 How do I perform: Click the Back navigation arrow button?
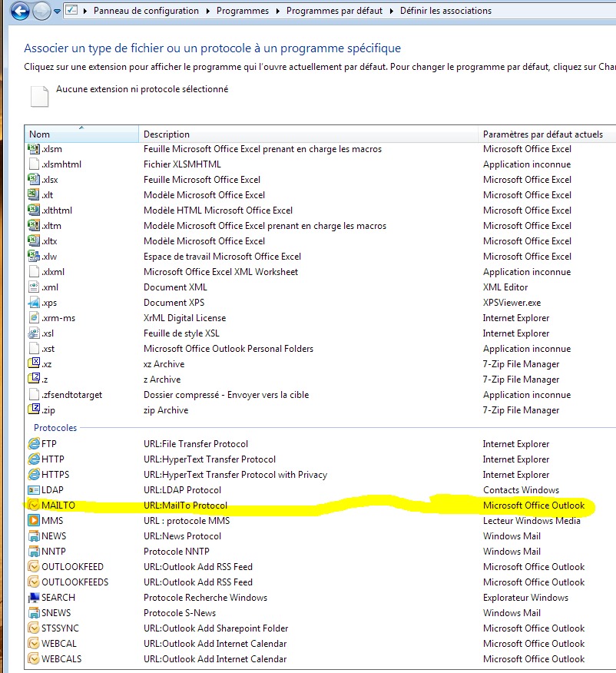(20, 11)
